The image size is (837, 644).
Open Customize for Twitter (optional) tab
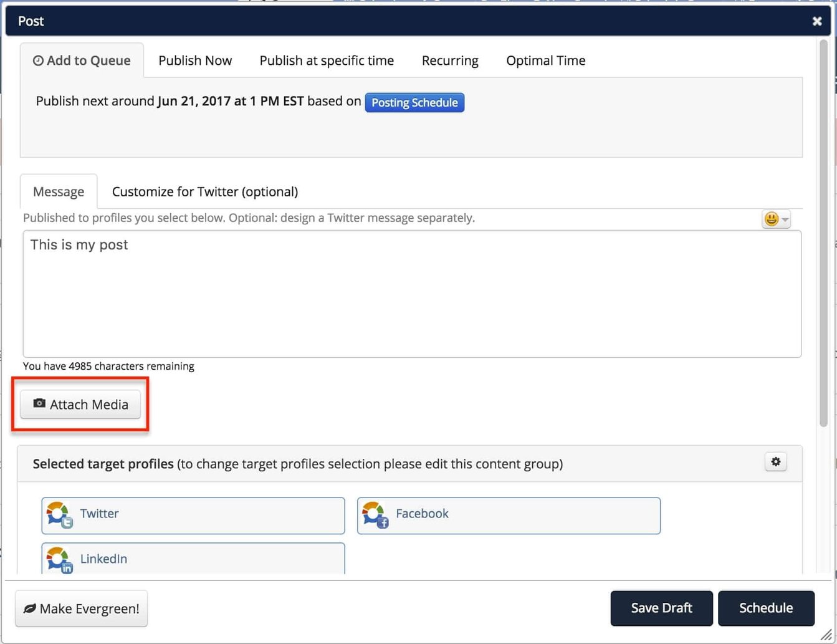point(205,191)
